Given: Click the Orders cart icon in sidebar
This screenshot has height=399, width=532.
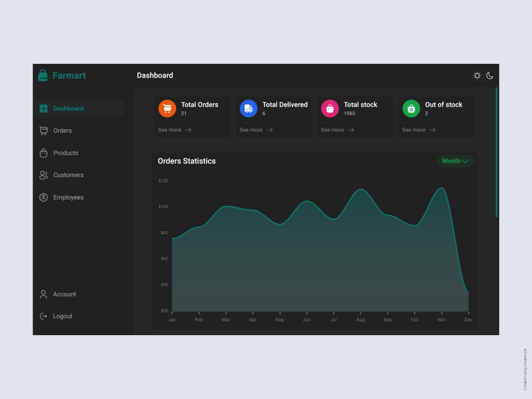Looking at the screenshot, I should coord(44,131).
